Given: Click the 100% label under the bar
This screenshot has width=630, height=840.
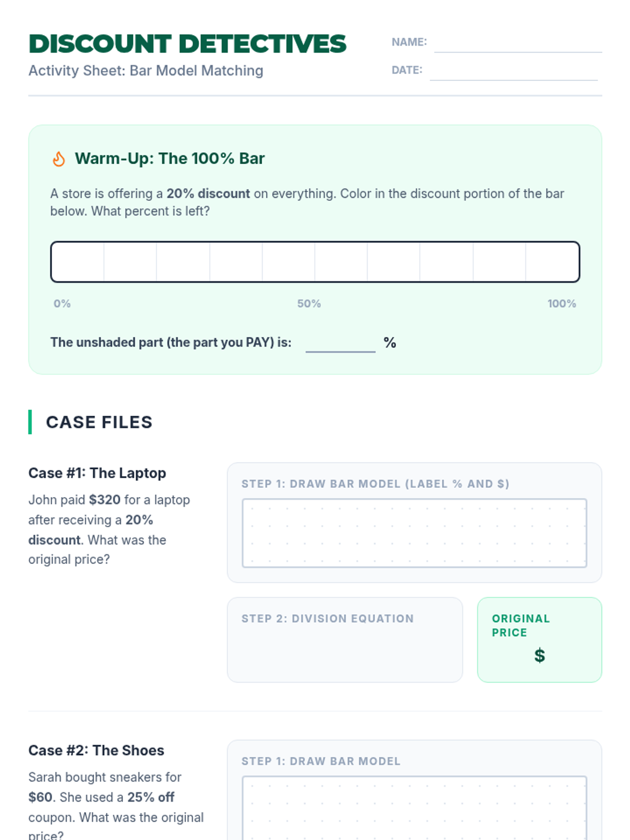Looking at the screenshot, I should click(x=562, y=303).
